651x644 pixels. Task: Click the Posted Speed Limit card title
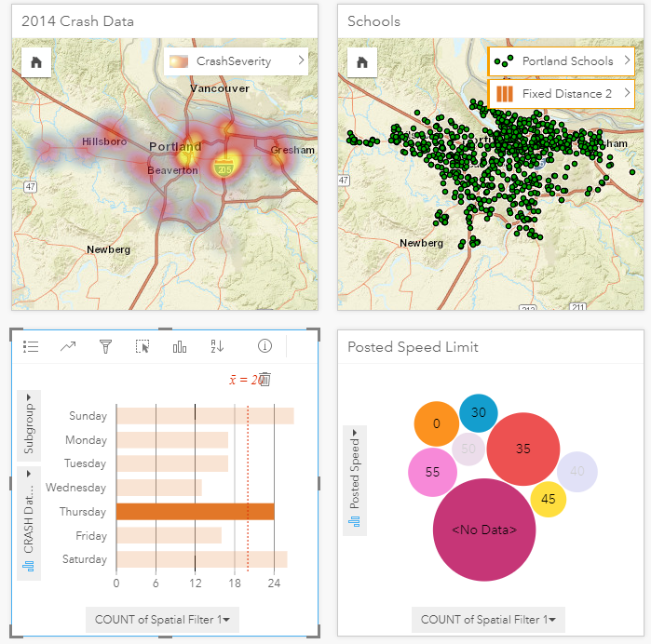pos(413,347)
